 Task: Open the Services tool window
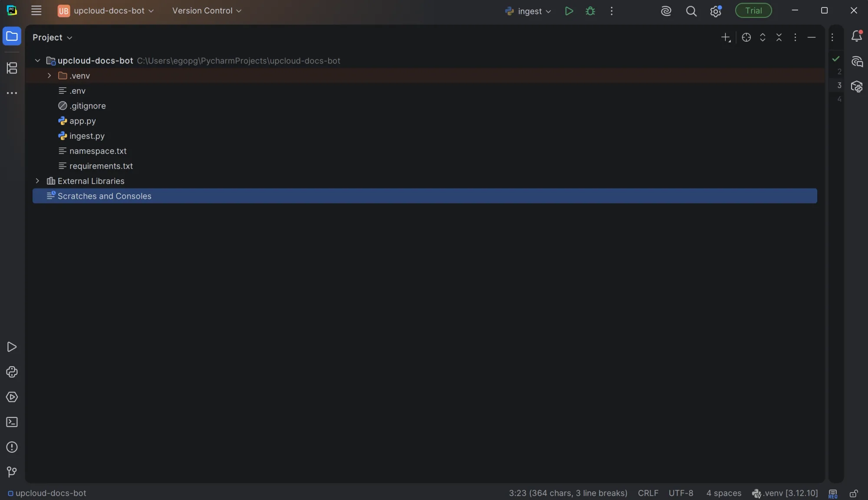(12, 397)
